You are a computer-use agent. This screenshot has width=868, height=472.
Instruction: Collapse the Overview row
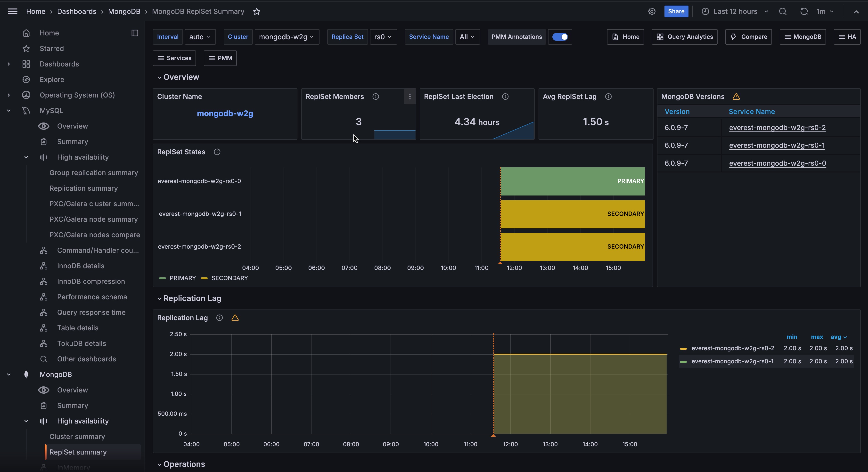pos(179,77)
